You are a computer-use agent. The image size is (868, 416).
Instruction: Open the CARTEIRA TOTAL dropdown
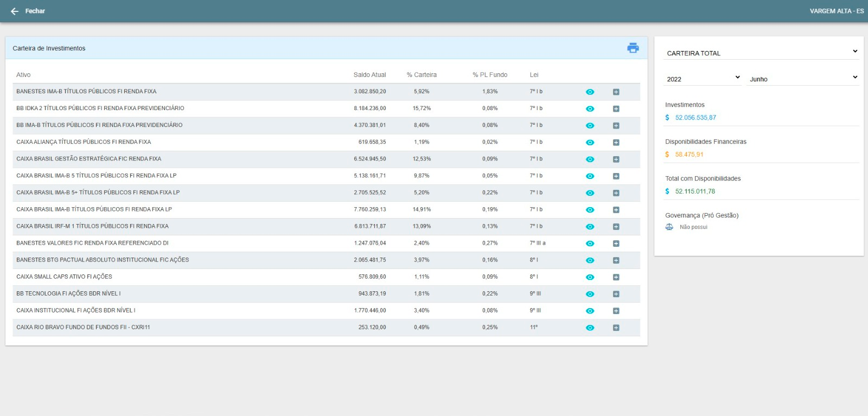tap(762, 53)
